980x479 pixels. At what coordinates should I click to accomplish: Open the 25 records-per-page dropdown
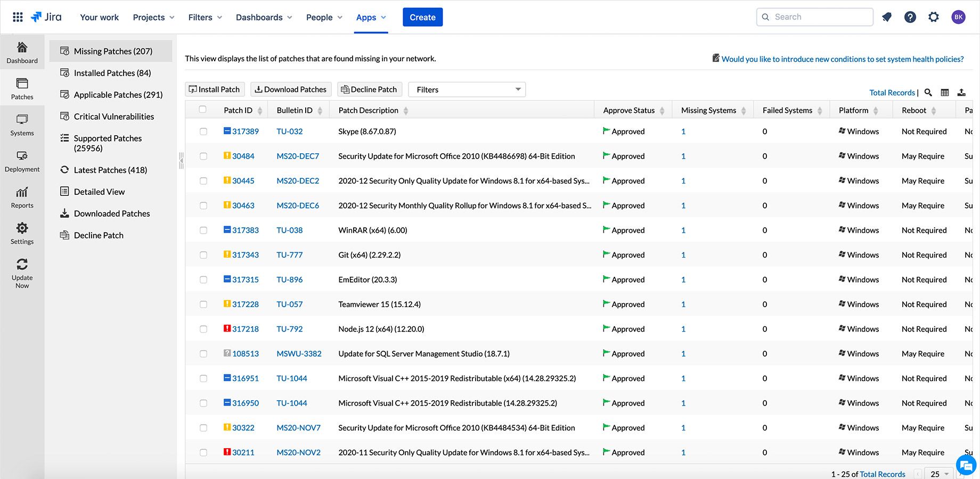click(940, 474)
